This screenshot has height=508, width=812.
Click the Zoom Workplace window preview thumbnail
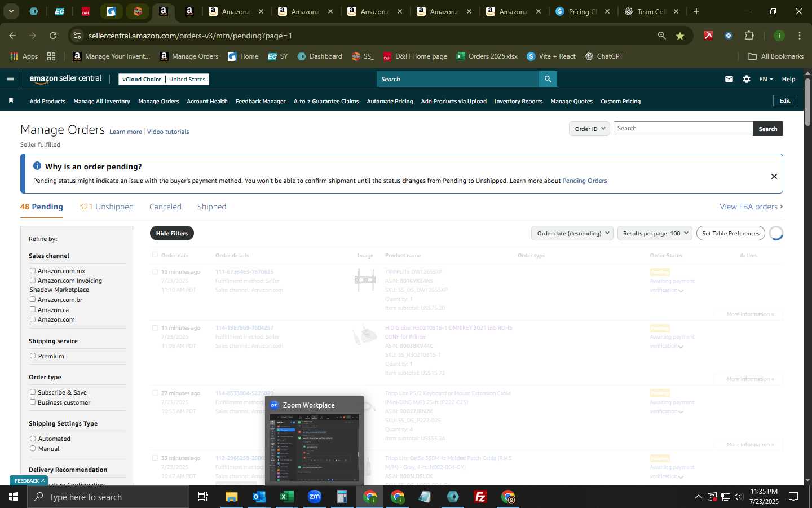[x=314, y=448]
